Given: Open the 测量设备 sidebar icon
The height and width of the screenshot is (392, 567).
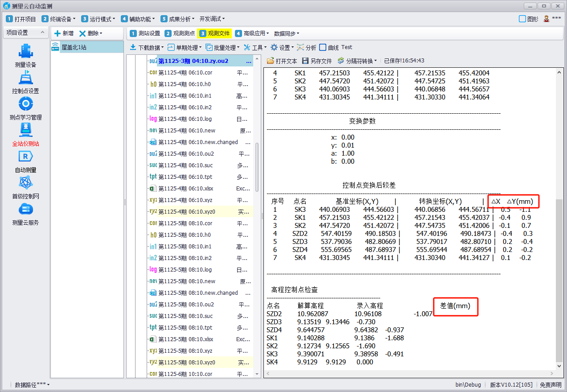Looking at the screenshot, I should click(25, 51).
